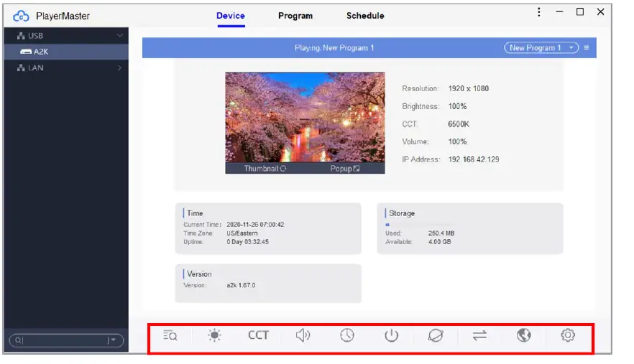This screenshot has height=364, width=634.
Task: Open the search box filter dropdown arrow
Action: 112,340
